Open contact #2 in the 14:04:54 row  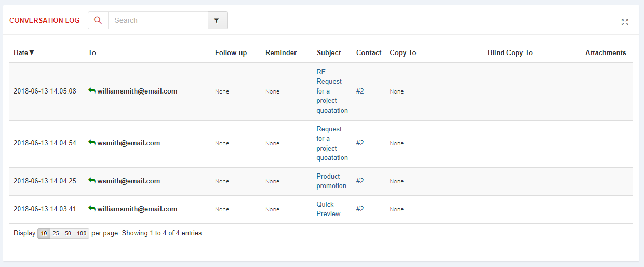[360, 143]
